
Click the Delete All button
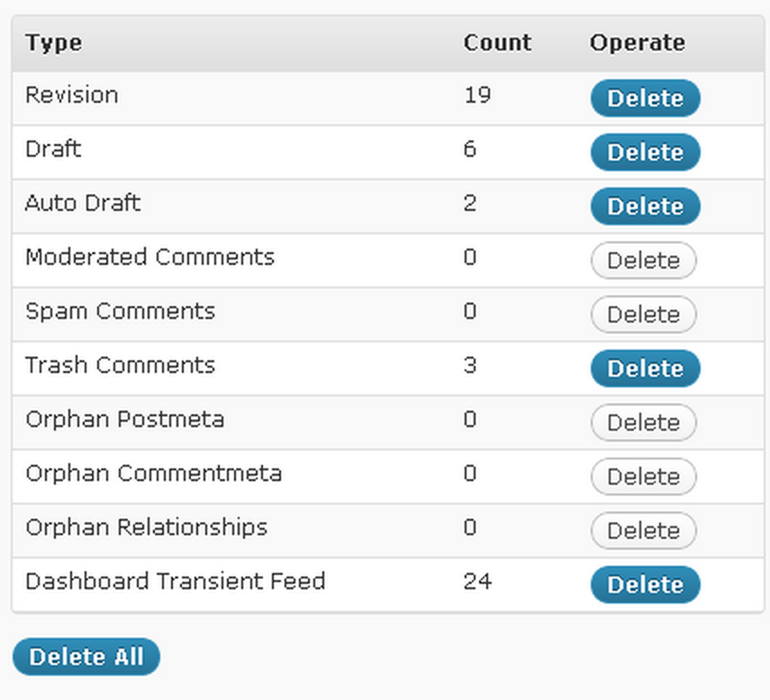click(86, 657)
